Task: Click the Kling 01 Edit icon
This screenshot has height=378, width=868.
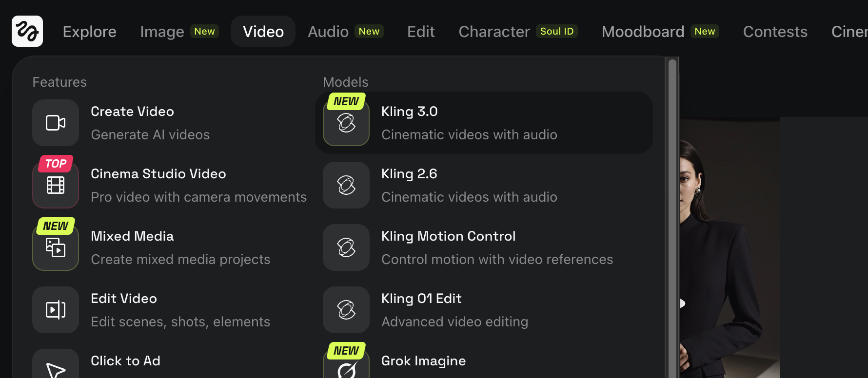Action: tap(346, 310)
